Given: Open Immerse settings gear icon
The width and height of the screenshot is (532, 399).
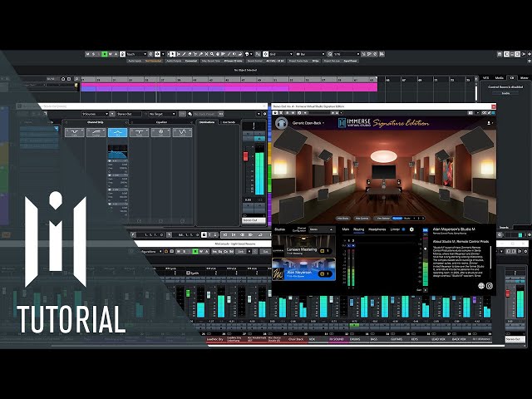Looking at the screenshot, I should [411, 229].
